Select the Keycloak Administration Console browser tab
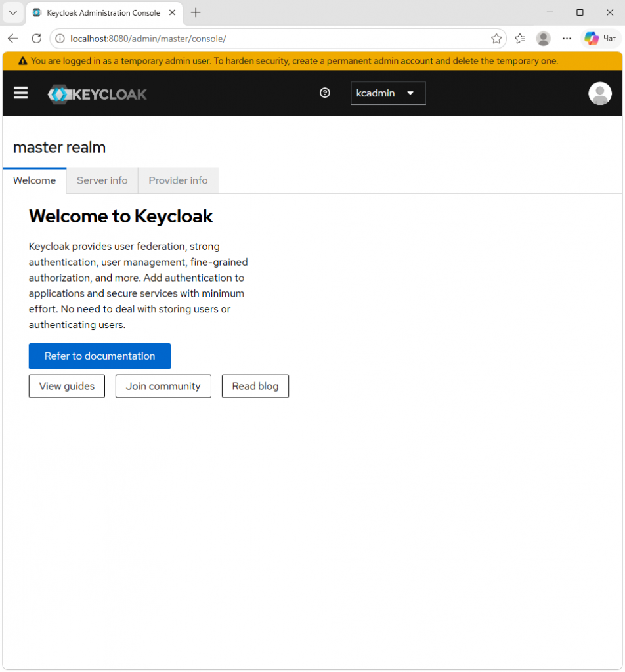 coord(104,13)
